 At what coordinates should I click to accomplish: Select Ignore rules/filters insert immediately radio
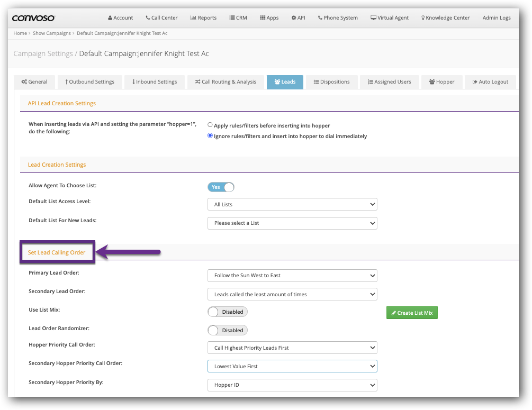pos(210,135)
